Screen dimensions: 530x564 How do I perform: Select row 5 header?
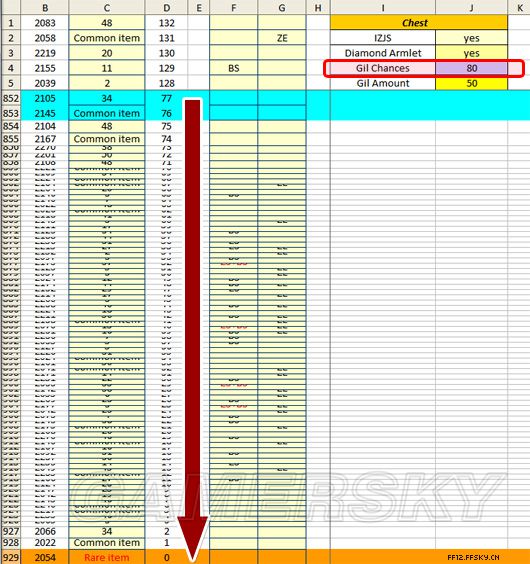pos(11,83)
